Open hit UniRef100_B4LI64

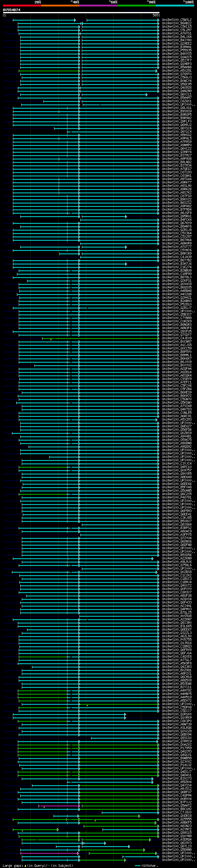[x=177, y=37]
